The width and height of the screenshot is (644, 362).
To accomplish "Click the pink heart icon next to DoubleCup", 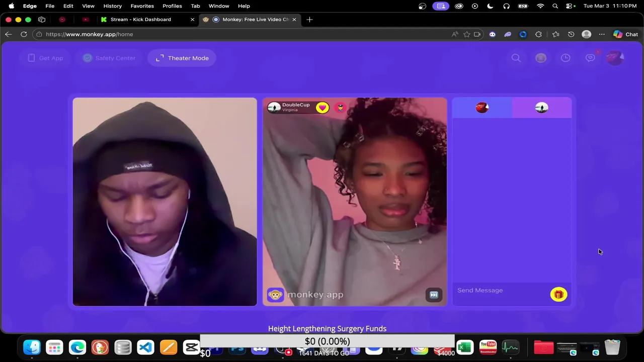I will (322, 108).
